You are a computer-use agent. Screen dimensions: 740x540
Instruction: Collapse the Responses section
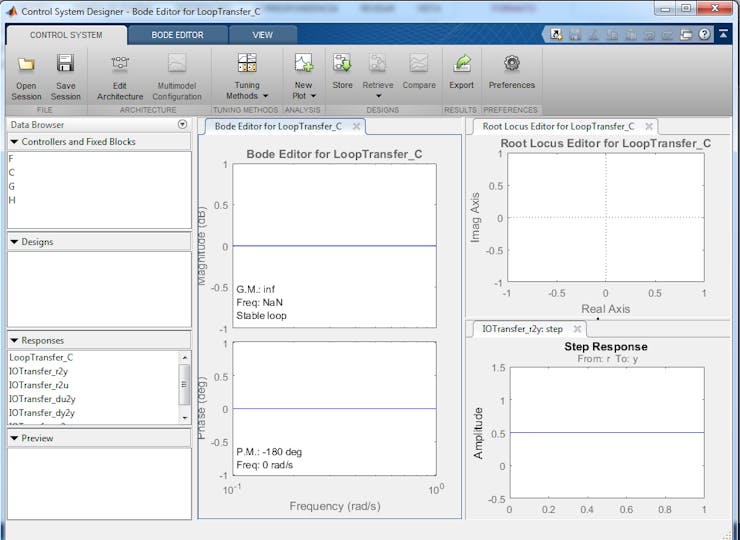[x=14, y=340]
